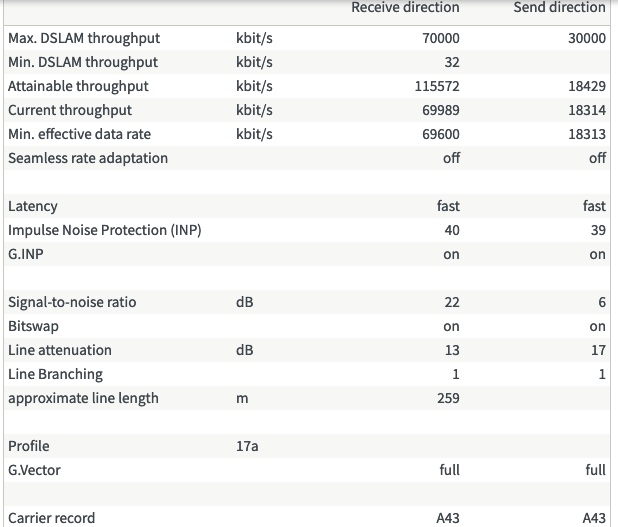This screenshot has height=527, width=618.
Task: Click send attainable throughput value 18429
Action: (587, 86)
